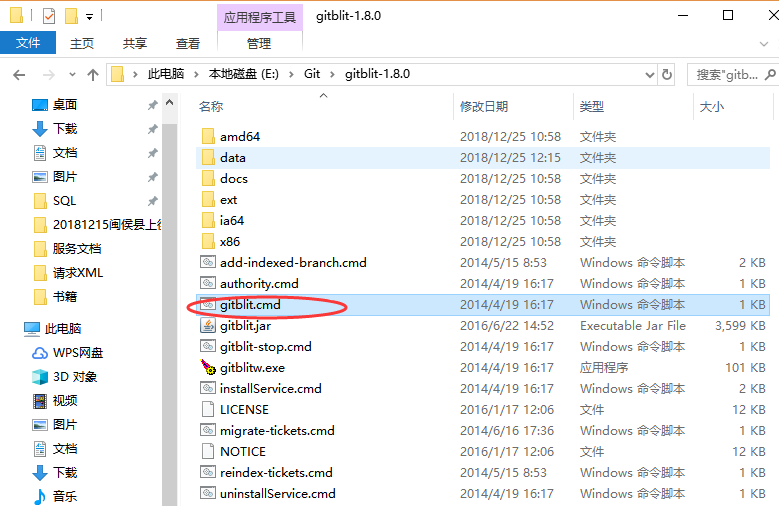Open 服务文档 folder in sidebar
This screenshot has width=779, height=506.
(67, 249)
